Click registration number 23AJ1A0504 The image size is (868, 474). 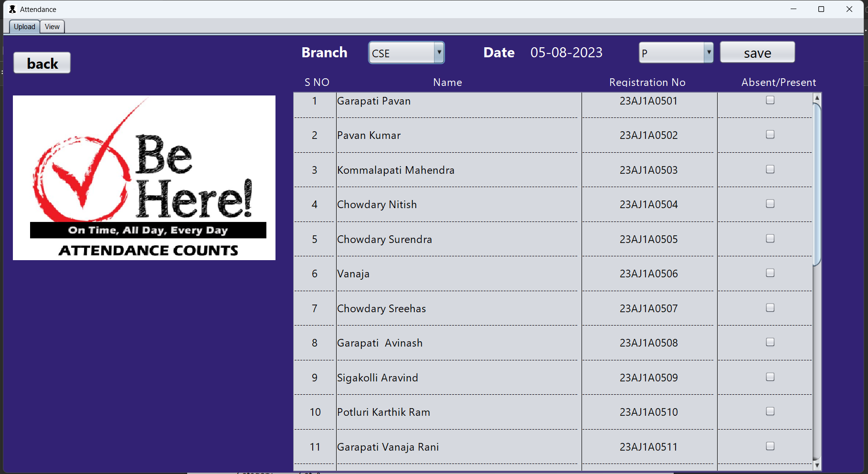point(648,205)
